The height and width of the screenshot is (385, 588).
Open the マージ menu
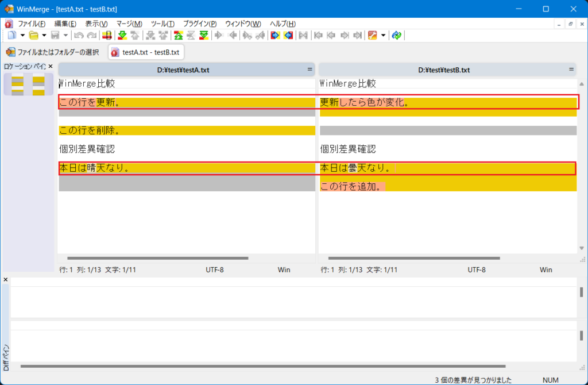pyautogui.click(x=130, y=24)
